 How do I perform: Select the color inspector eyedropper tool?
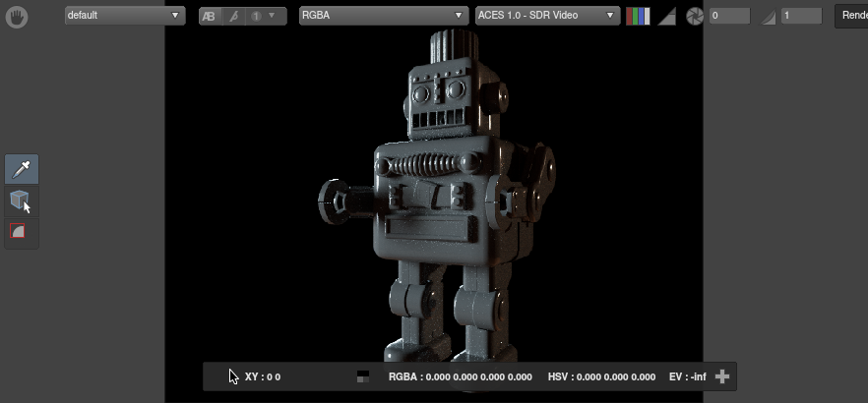22,169
